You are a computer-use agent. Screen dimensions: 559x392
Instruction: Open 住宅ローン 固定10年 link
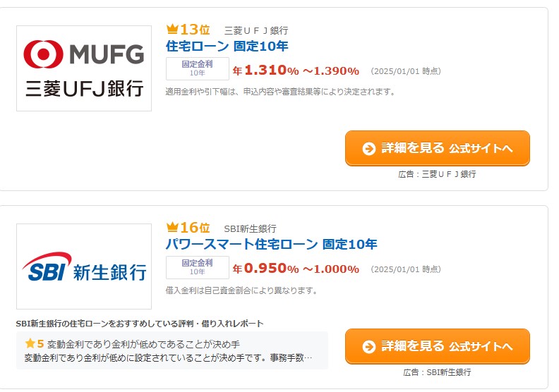tap(227, 47)
